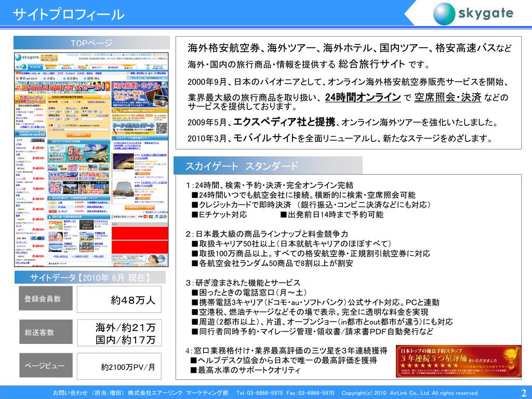Click bullet Eチケット対応
This screenshot has width=532, height=399.
coord(219,215)
